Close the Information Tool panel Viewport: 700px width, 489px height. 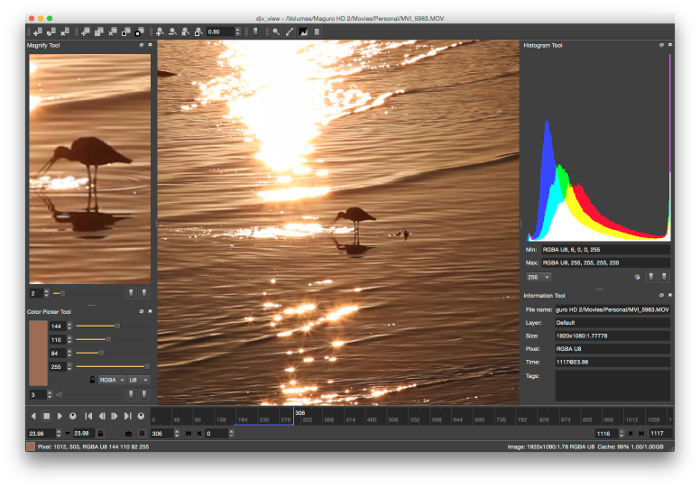coord(670,295)
